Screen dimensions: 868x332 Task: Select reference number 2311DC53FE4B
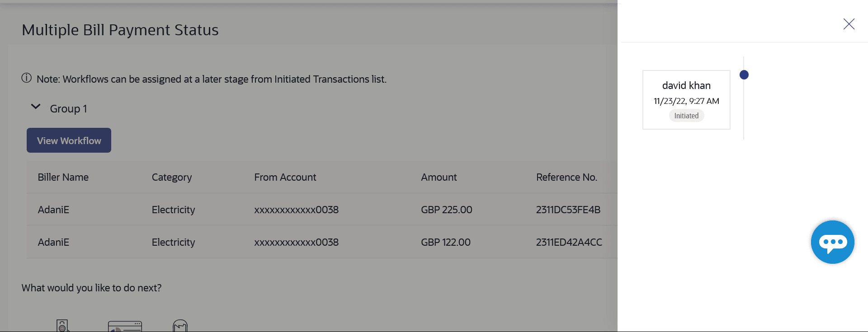point(568,210)
